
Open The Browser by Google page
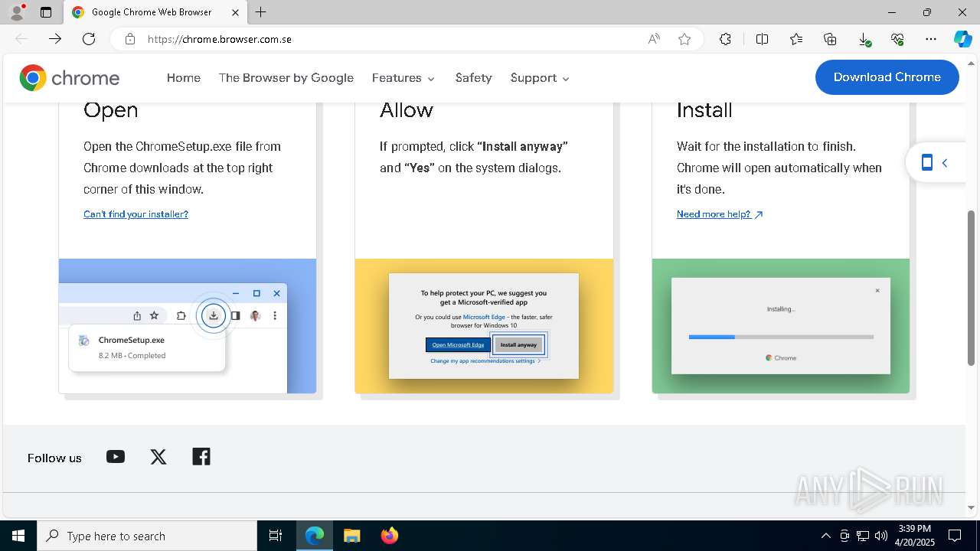286,78
